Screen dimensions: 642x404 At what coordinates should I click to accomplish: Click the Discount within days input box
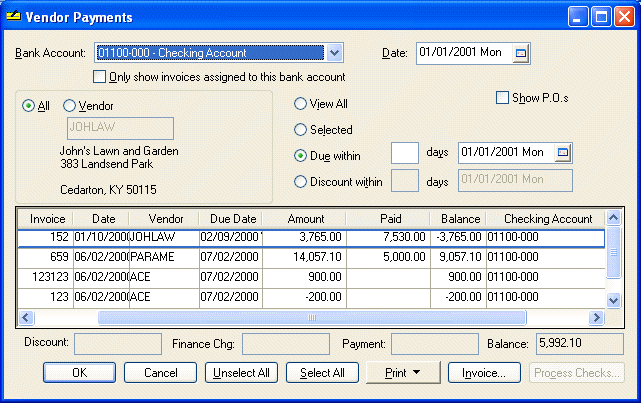[405, 181]
